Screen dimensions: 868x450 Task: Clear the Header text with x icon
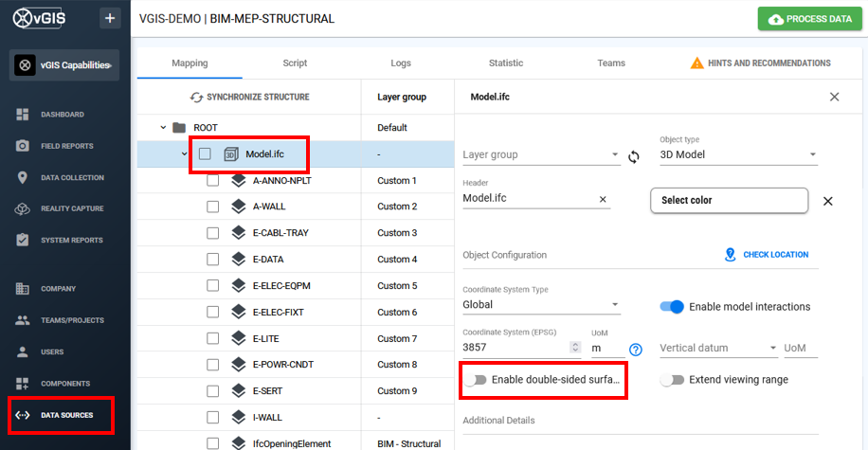click(603, 199)
